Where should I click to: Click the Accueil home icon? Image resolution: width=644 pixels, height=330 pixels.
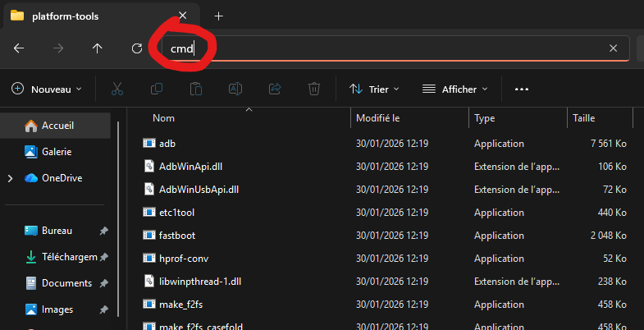click(x=31, y=126)
